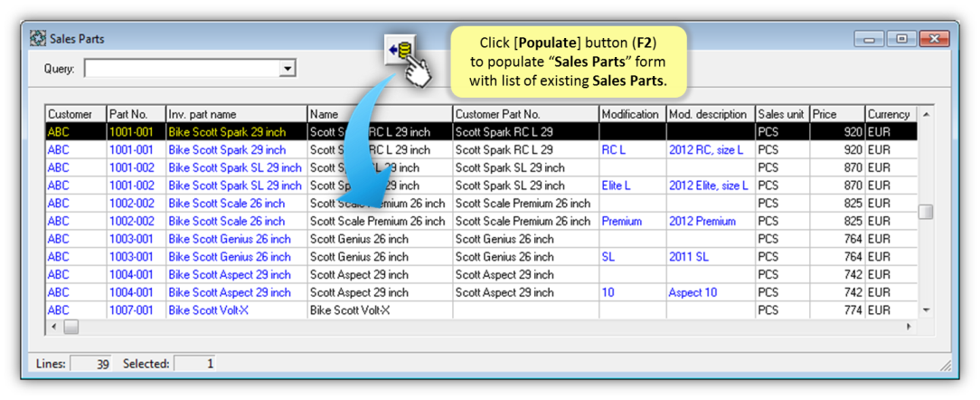This screenshot has width=980, height=400.
Task: Click the vertical scrollbar down arrow
Action: click(926, 310)
